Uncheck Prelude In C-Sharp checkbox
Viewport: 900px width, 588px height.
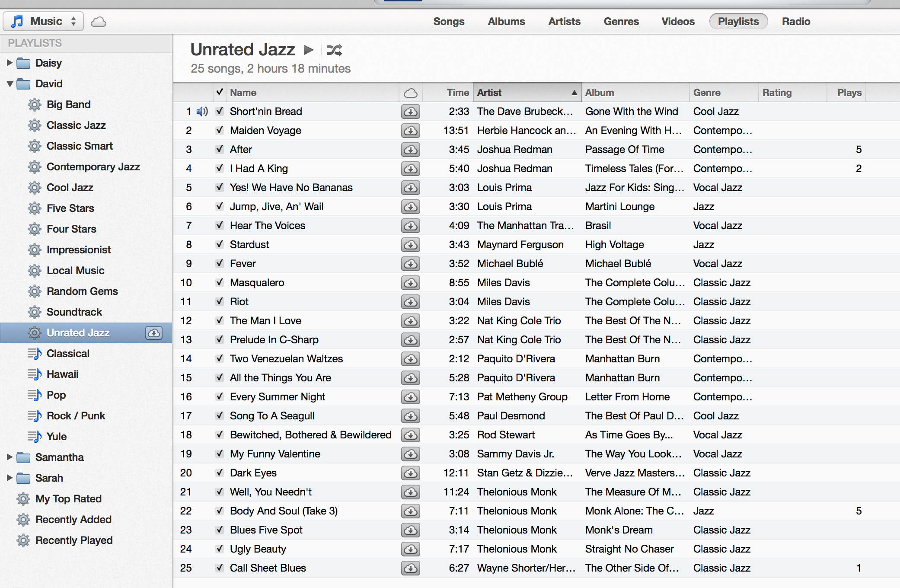[x=220, y=339]
